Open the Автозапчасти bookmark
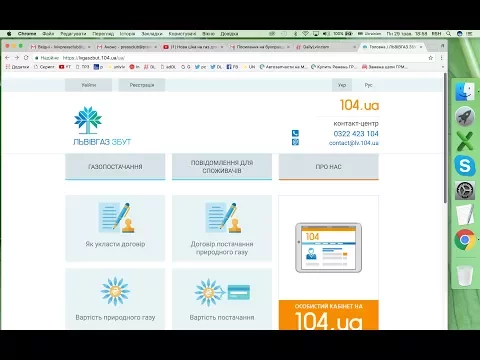Image resolution: width=480 pixels, height=360 pixels. 283,67
